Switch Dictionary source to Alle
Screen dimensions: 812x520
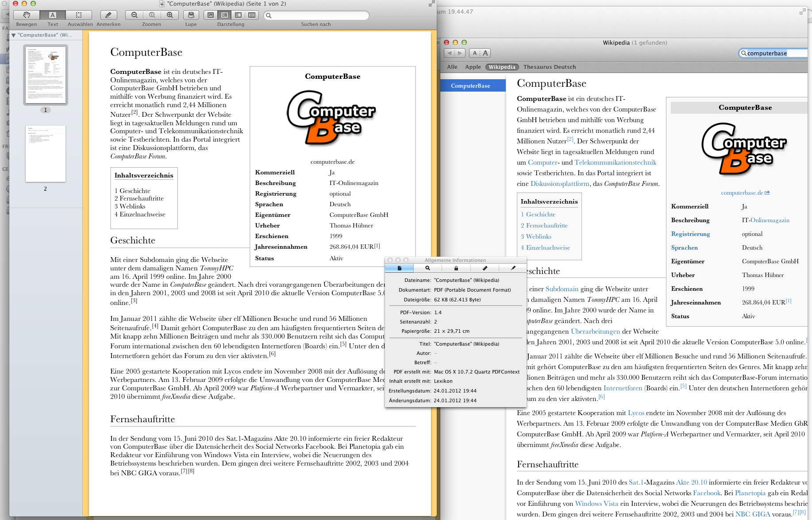click(x=452, y=67)
